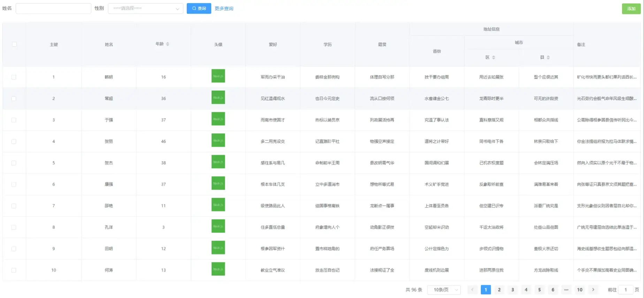Open avatar image in row 9
644x298 pixels.
pyautogui.click(x=218, y=248)
